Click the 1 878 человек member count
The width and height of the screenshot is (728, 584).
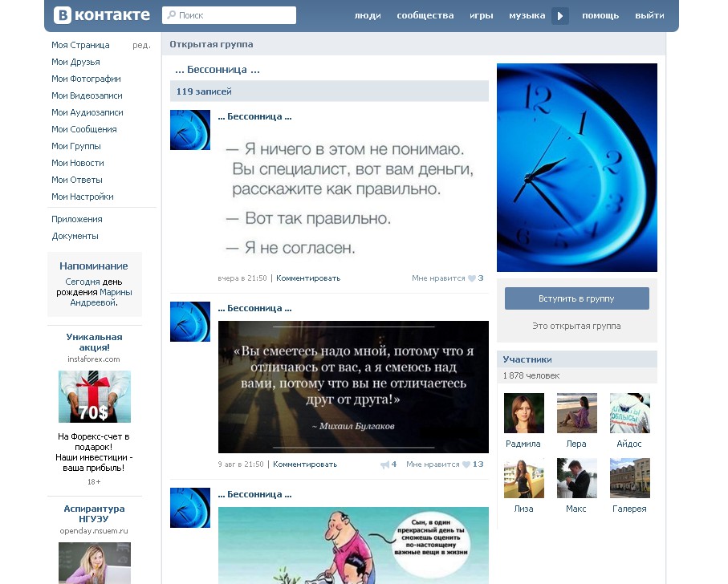tap(531, 375)
